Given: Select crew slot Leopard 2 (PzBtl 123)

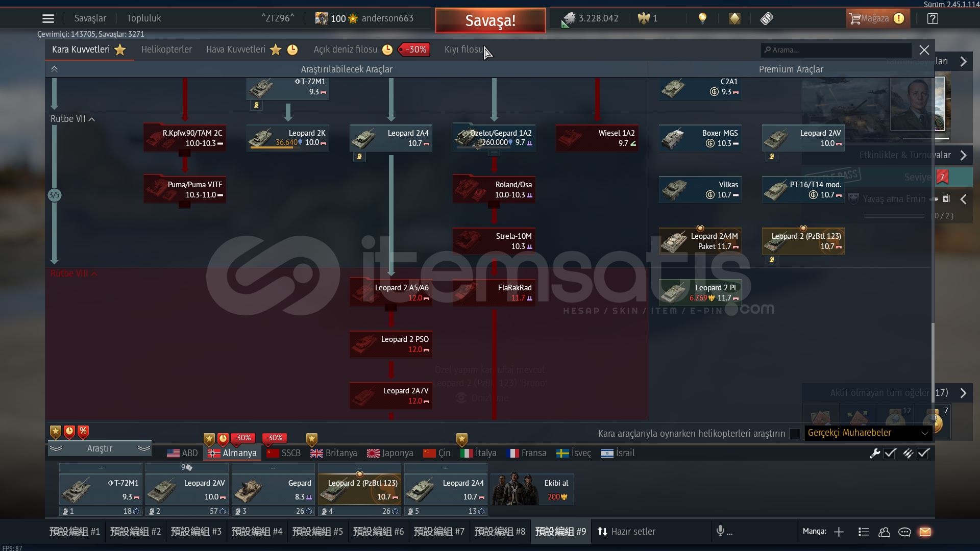Looking at the screenshot, I should 359,489.
